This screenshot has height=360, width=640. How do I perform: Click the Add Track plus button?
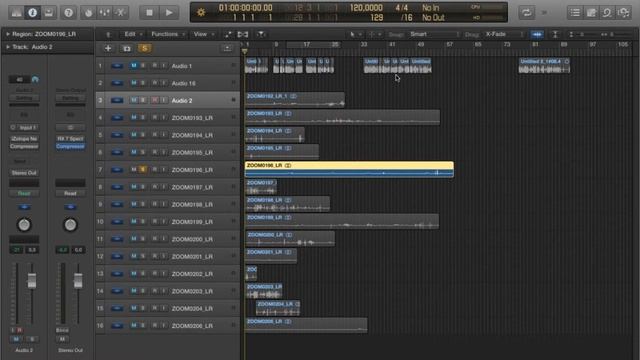108,49
